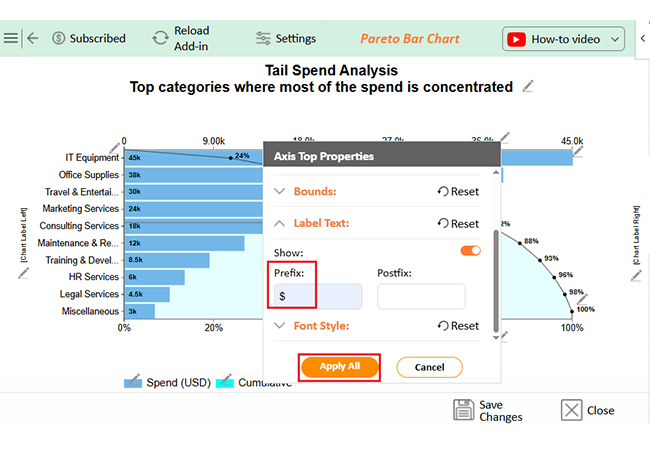
Task: Expand the Font Style section
Action: tap(280, 325)
